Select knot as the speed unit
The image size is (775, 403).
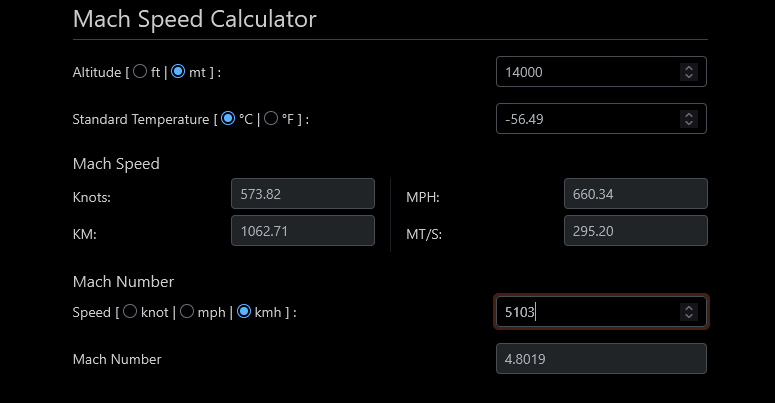129,312
